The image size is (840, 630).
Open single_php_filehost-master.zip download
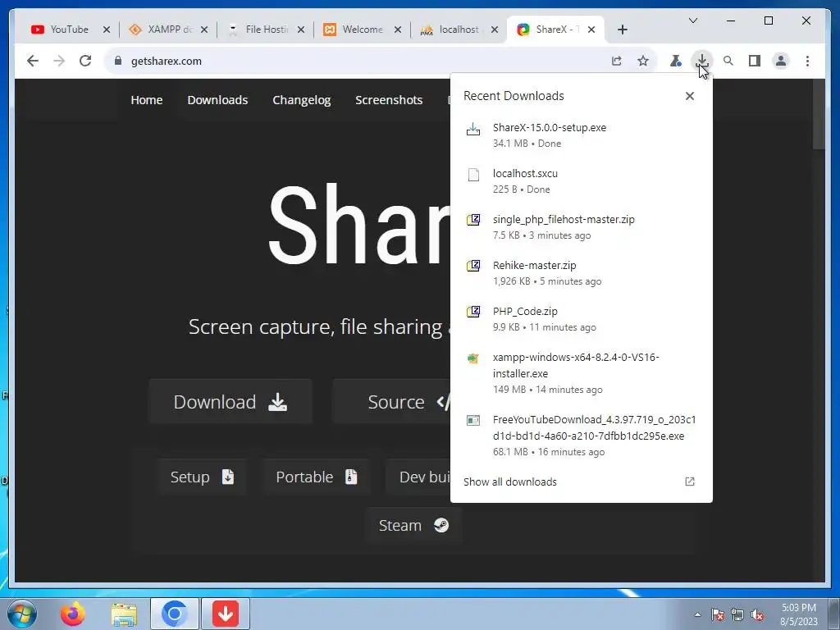(582, 227)
